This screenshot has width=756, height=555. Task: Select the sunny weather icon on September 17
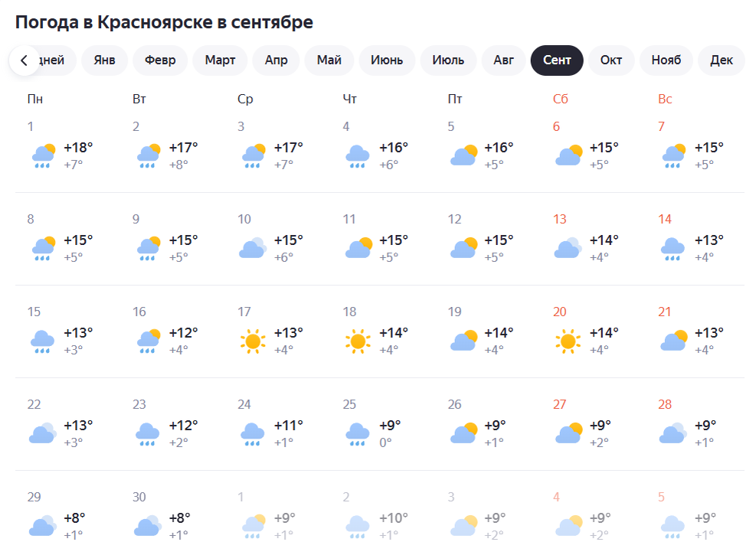[x=253, y=340]
